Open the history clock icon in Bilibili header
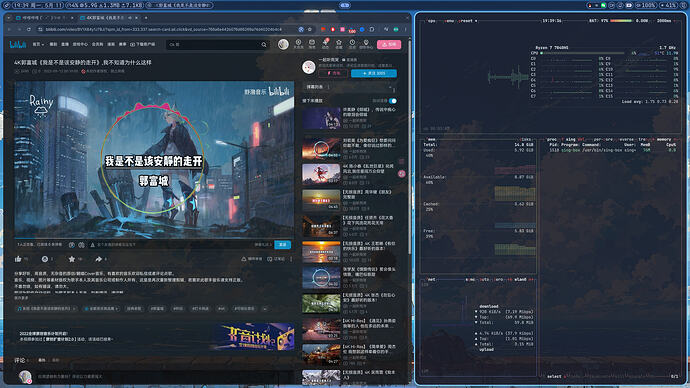This screenshot has width=690, height=388. pos(352,44)
